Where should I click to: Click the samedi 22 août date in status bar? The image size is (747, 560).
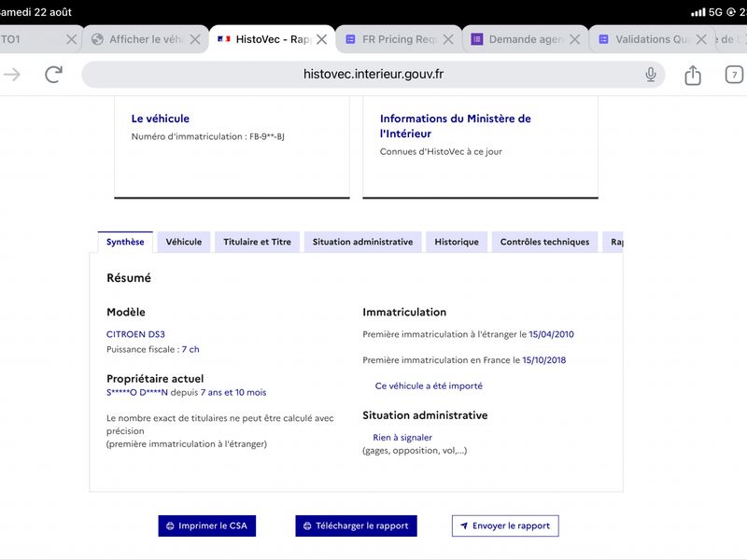35,12
